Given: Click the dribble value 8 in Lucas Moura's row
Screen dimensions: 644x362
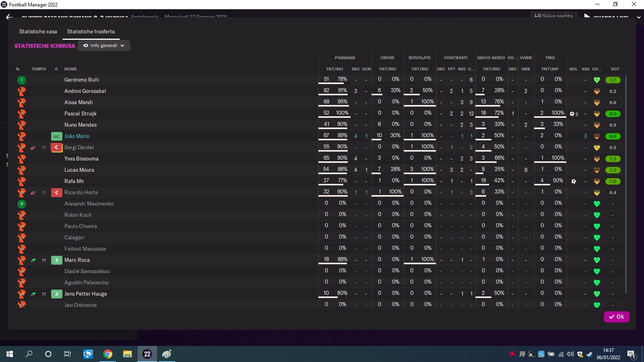Looking at the screenshot, I should pos(526,170).
